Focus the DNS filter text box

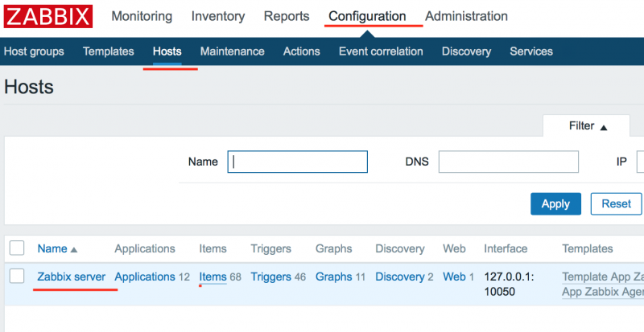tap(508, 162)
